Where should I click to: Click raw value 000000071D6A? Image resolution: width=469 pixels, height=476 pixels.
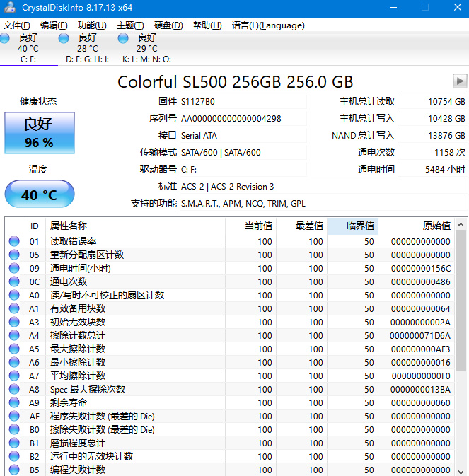pos(420,336)
